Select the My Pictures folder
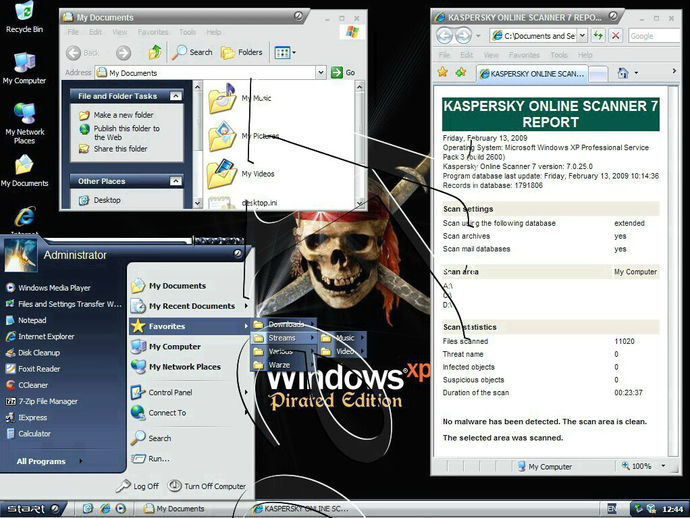The width and height of the screenshot is (690, 518). (243, 136)
